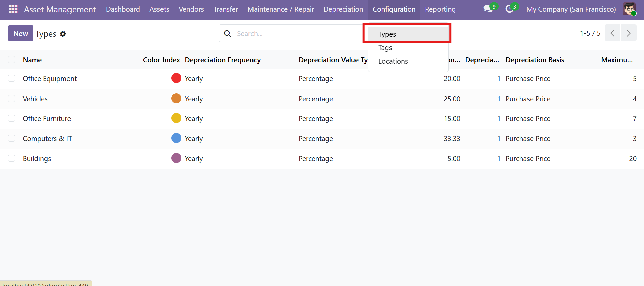Open the activities clock icon
Image resolution: width=644 pixels, height=286 pixels.
tap(509, 9)
